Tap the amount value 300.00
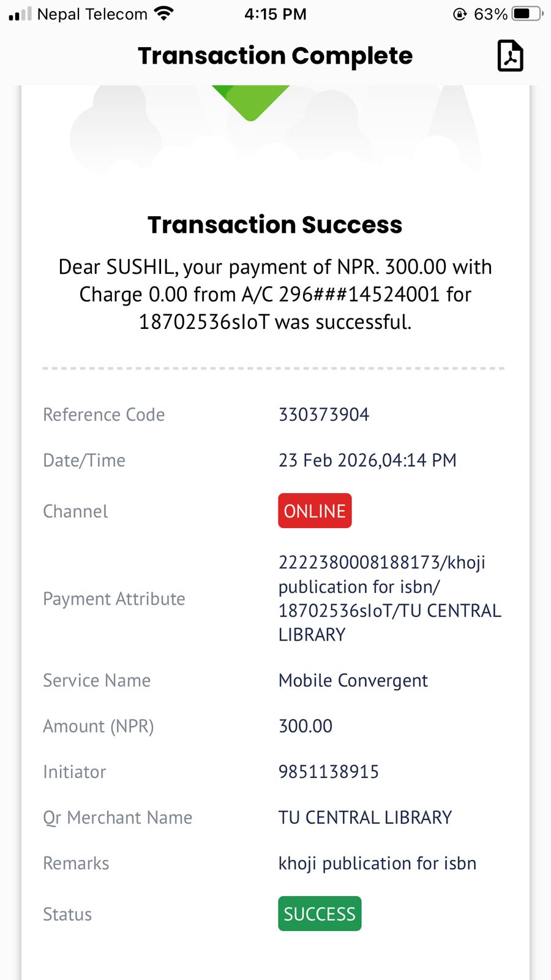 coord(305,726)
